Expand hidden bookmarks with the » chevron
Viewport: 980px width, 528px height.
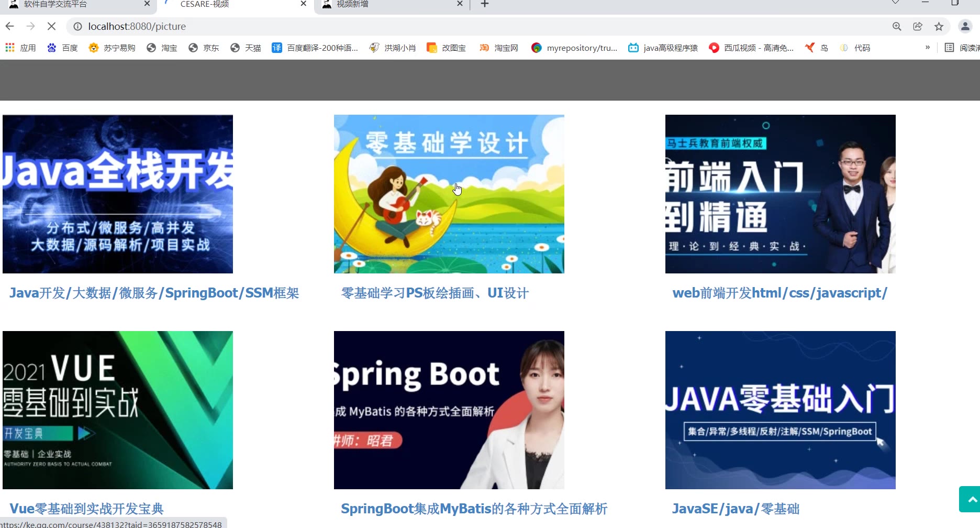click(x=928, y=48)
